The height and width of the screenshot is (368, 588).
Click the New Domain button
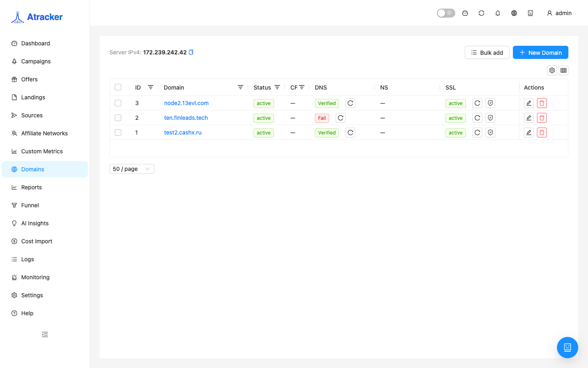coord(541,52)
